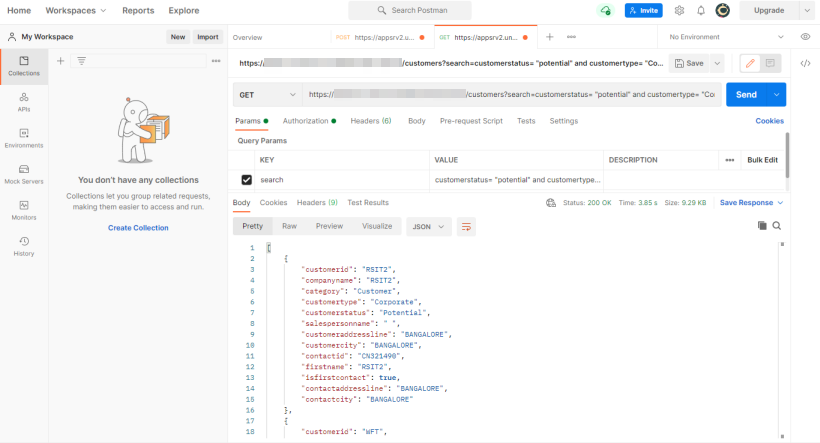Click the Import button
Image resolution: width=820 pixels, height=443 pixels.
(x=208, y=37)
